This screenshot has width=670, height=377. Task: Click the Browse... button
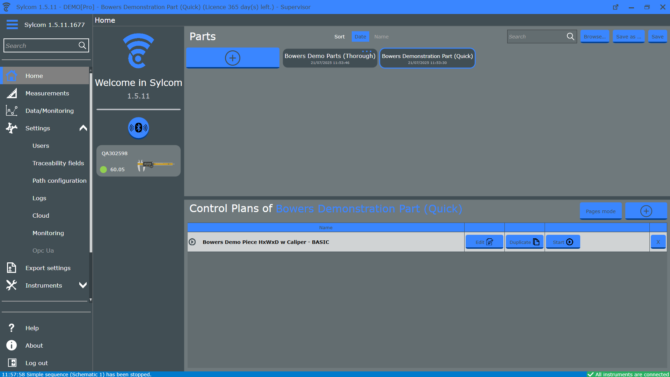(594, 37)
